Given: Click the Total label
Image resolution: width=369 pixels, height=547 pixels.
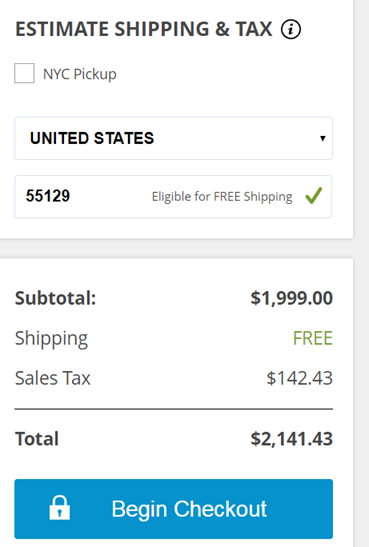Looking at the screenshot, I should (37, 439).
